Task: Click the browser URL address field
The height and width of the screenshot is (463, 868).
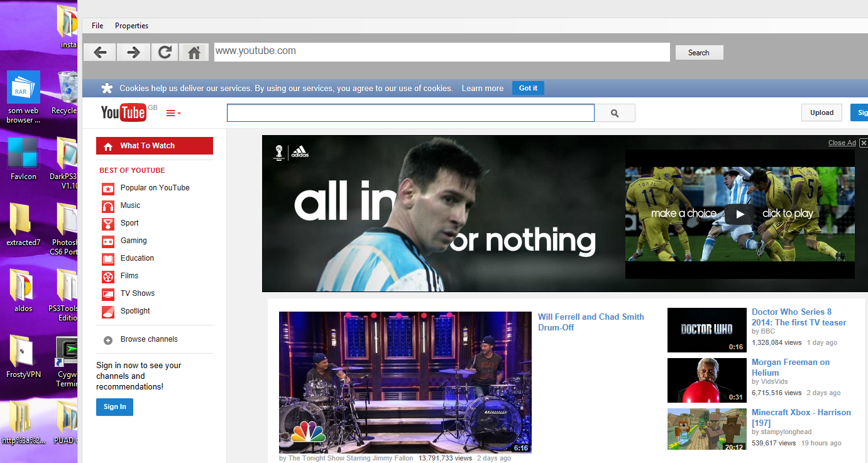Action: (442, 52)
